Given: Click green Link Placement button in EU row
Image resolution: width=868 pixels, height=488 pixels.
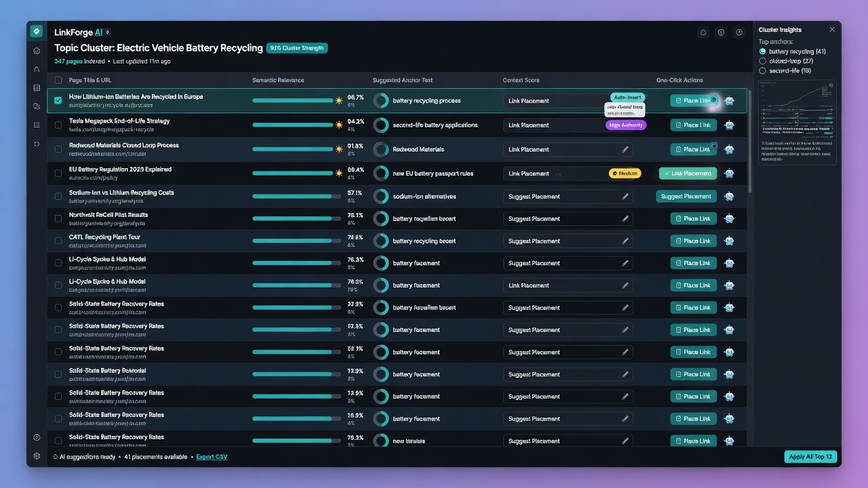Looking at the screenshot, I should [688, 174].
